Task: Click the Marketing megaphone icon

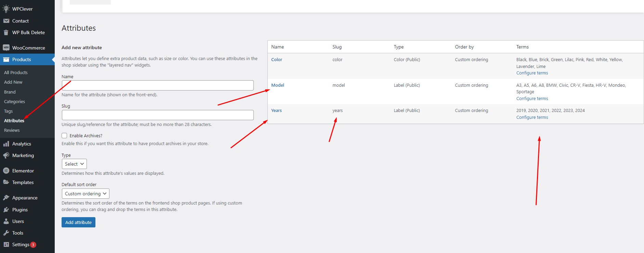Action: pyautogui.click(x=6, y=155)
